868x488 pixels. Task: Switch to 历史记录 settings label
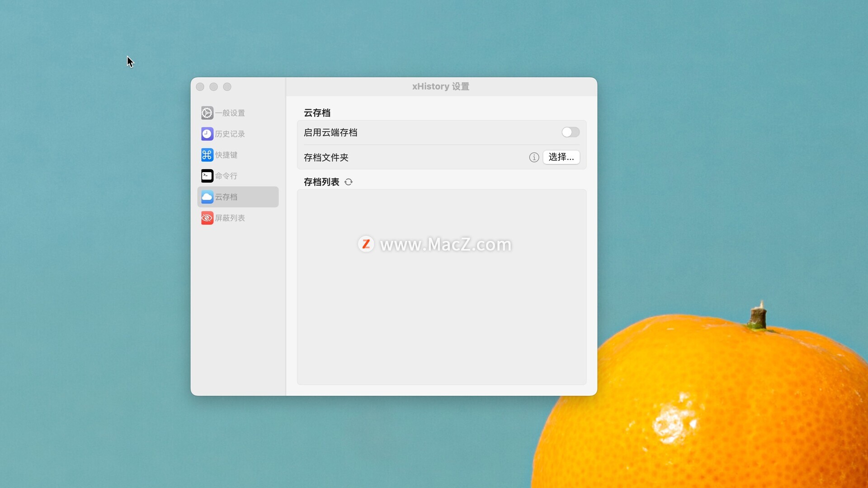pyautogui.click(x=230, y=134)
